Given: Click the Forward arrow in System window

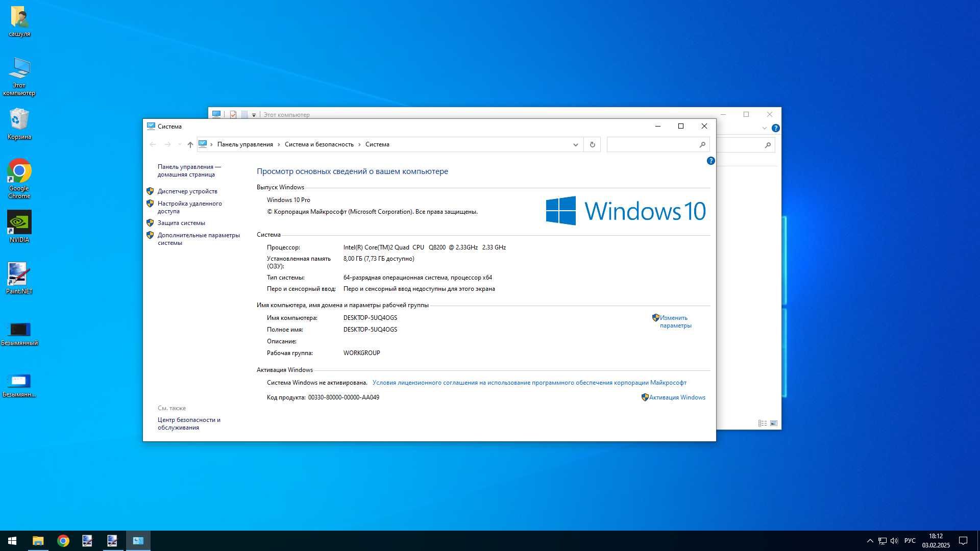Looking at the screenshot, I should [x=167, y=144].
